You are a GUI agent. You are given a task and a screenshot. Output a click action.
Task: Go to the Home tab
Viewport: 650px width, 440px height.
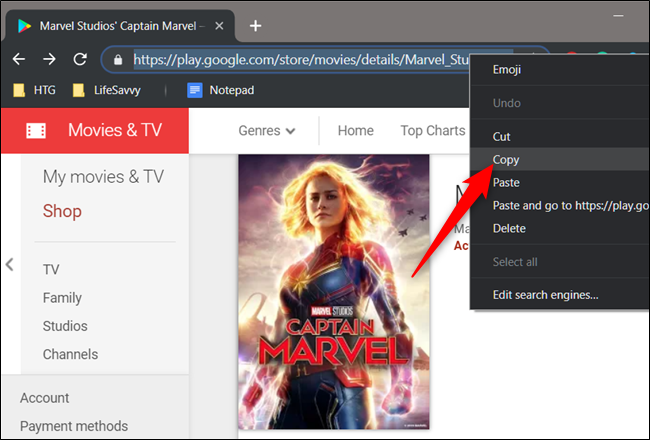coord(355,131)
